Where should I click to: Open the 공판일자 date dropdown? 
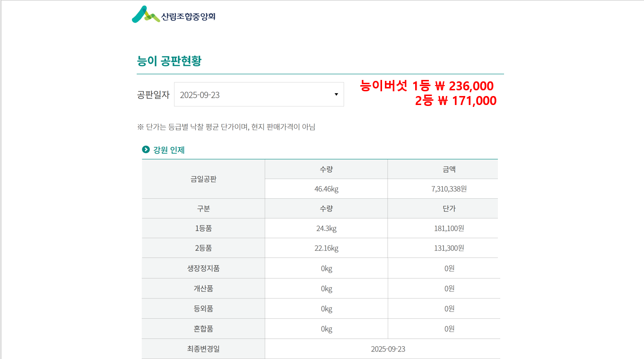pos(259,95)
